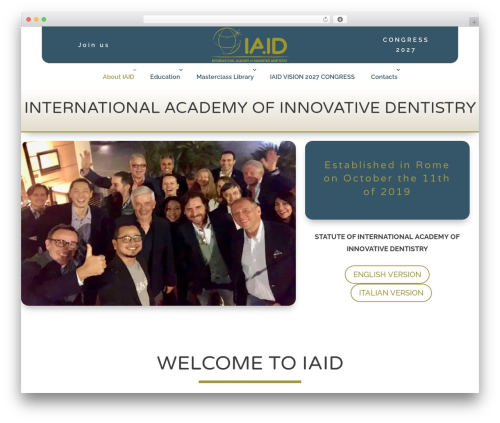Click the CONGRESS 2027 header link

tap(405, 45)
